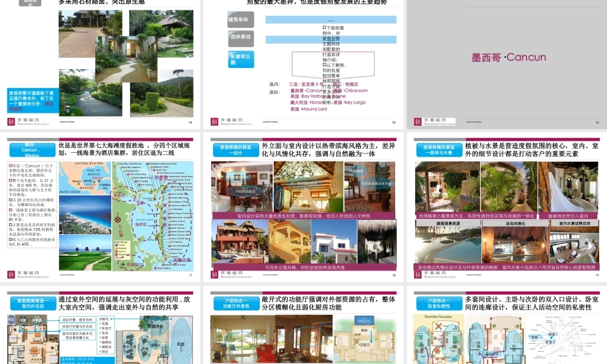Click the blue "配套和主题" box on slide 15
The image size is (607, 364).
click(x=241, y=59)
